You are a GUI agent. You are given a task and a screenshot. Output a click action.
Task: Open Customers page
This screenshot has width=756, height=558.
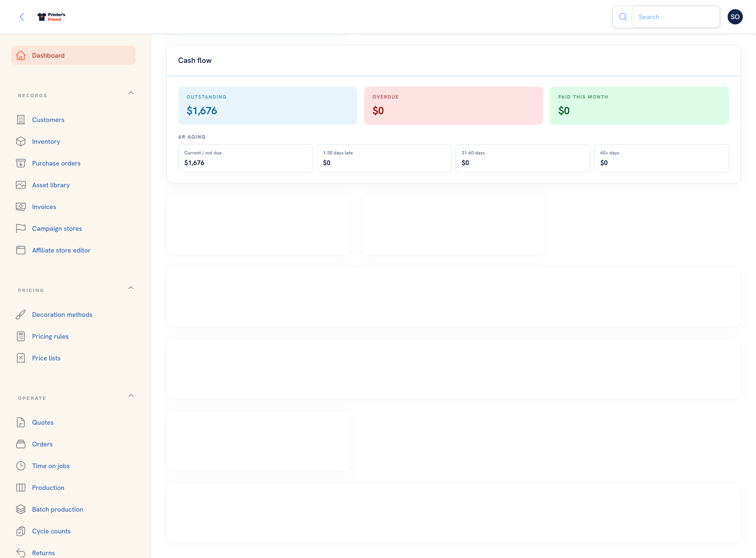[48, 120]
